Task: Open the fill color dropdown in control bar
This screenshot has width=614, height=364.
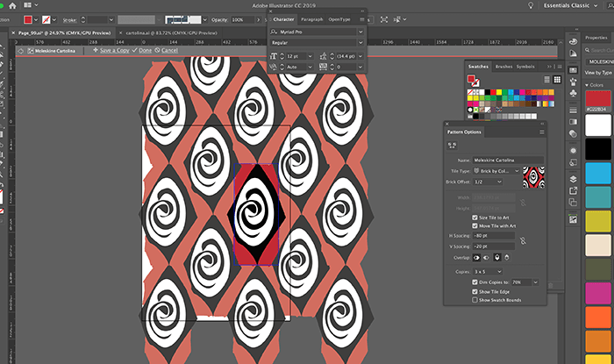Action: [x=36, y=19]
